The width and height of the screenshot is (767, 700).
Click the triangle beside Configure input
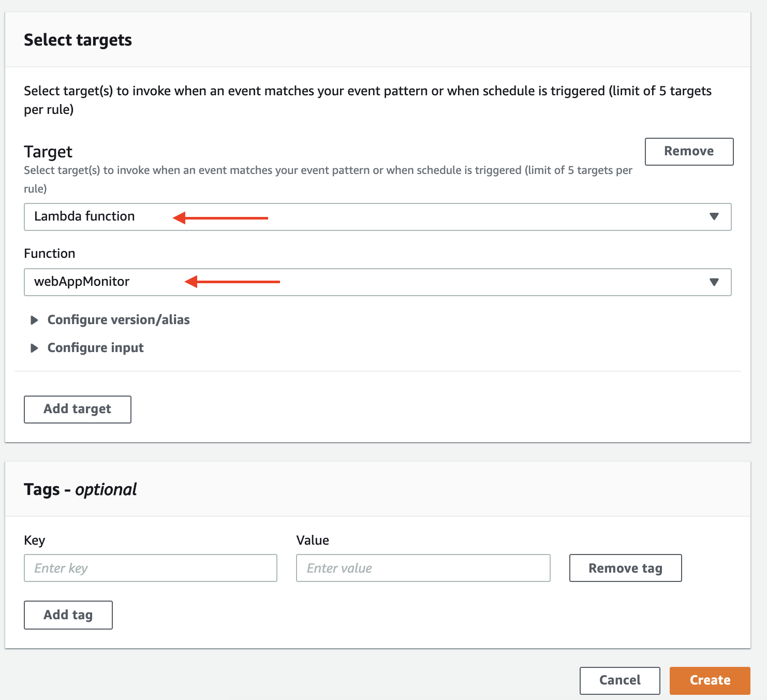34,348
